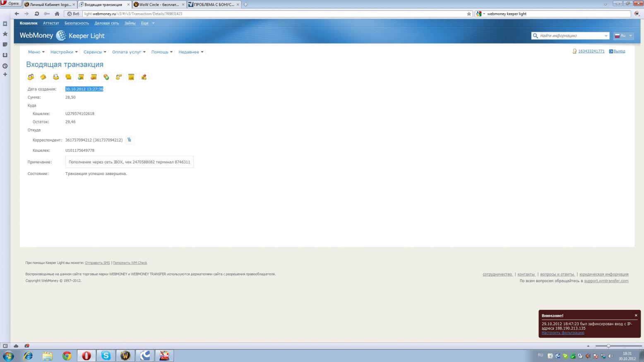Open the Безопасность top navigation item
This screenshot has width=644, height=362.
(x=77, y=23)
